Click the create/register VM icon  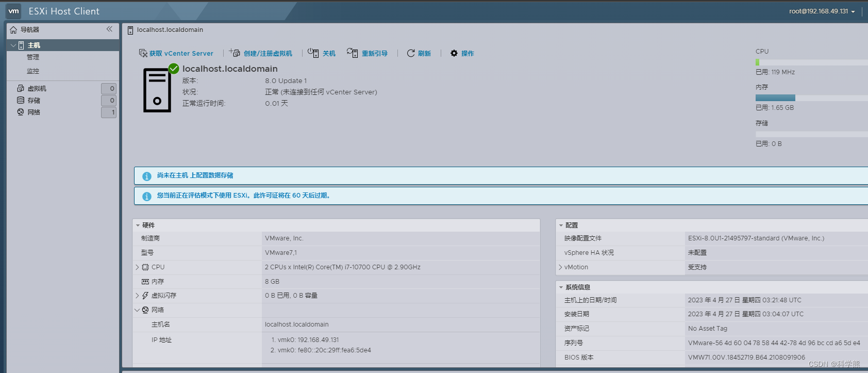click(x=235, y=53)
